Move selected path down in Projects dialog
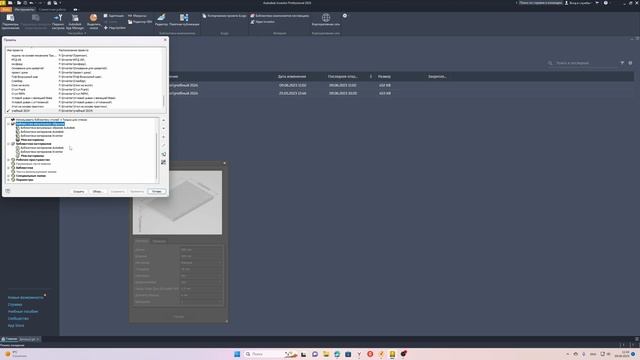The height and width of the screenshot is (360, 640). pyautogui.click(x=164, y=129)
